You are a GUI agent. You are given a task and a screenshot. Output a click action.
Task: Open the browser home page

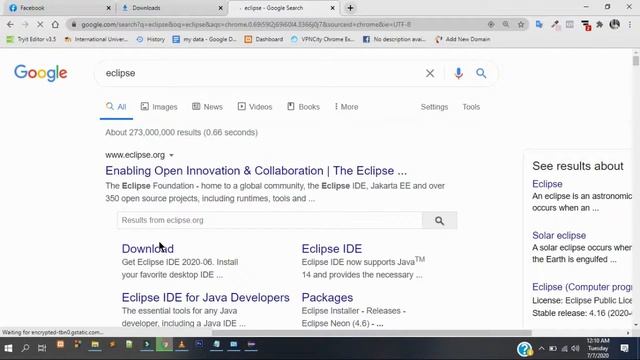point(55,24)
